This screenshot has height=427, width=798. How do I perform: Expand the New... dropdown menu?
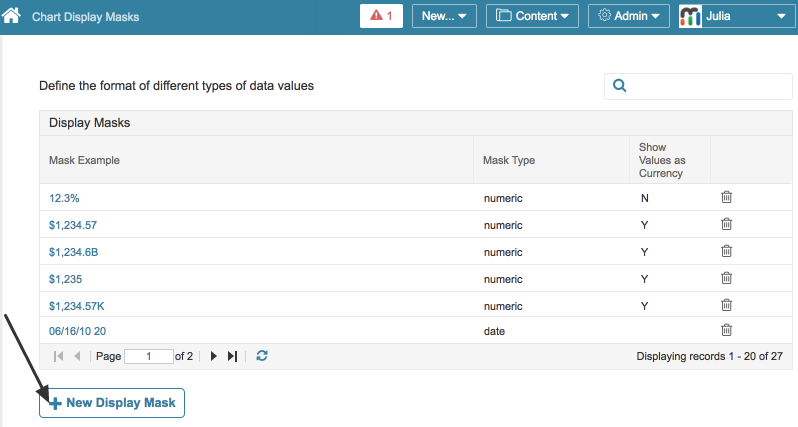click(x=444, y=16)
